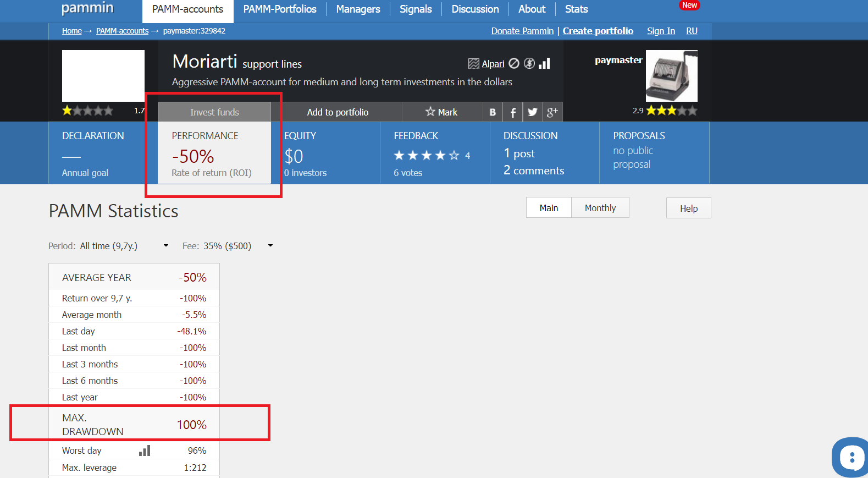
Task: Click the Create portfolio link
Action: [598, 31]
